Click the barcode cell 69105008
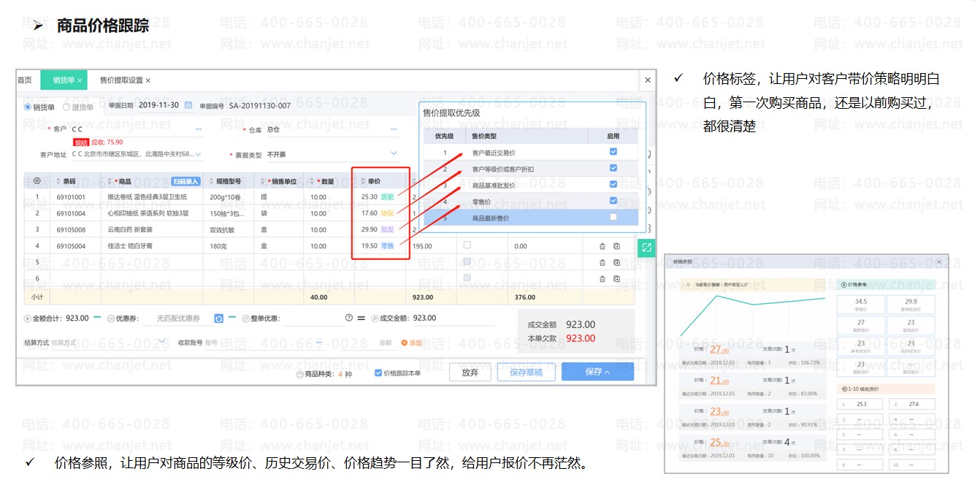980x485 pixels. pos(76,229)
